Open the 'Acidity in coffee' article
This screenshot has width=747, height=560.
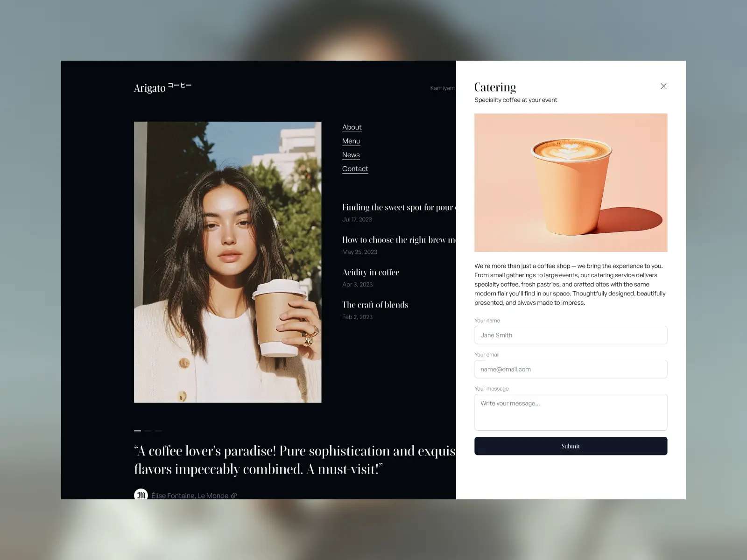tap(371, 273)
